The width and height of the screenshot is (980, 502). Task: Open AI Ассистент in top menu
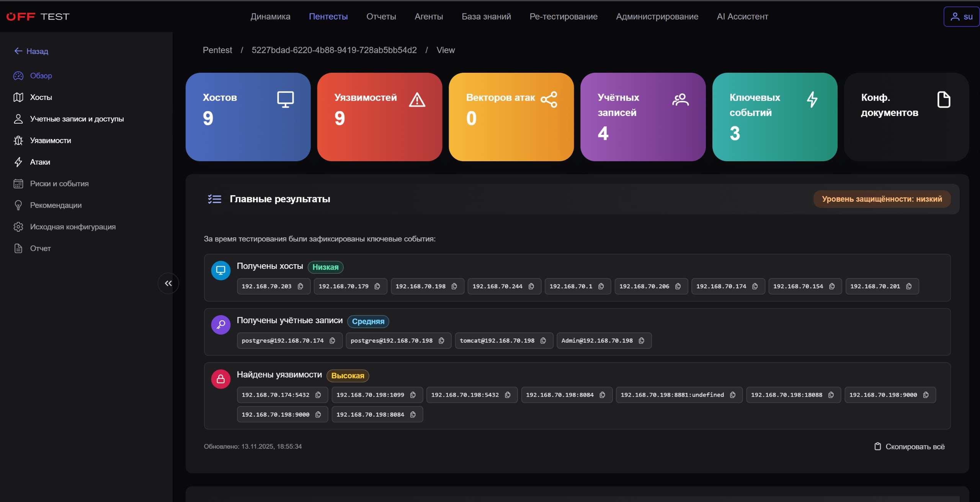point(743,16)
